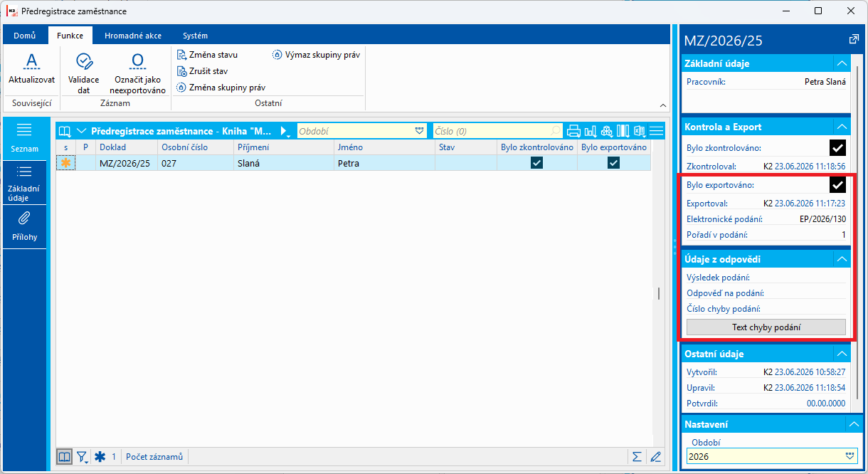
Task: Toggle Bylo zkontrolováno checkbox in the grid row
Action: click(536, 163)
